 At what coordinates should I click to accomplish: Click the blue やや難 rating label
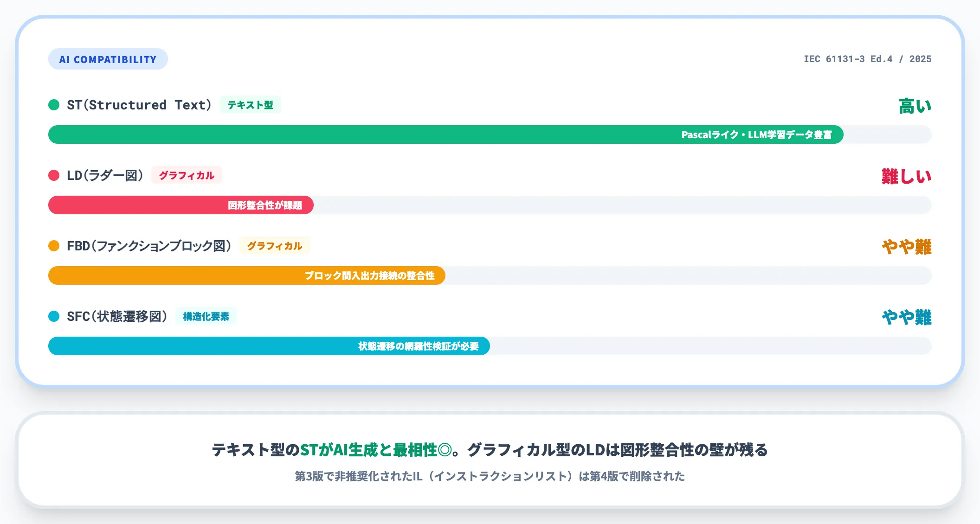coord(907,318)
